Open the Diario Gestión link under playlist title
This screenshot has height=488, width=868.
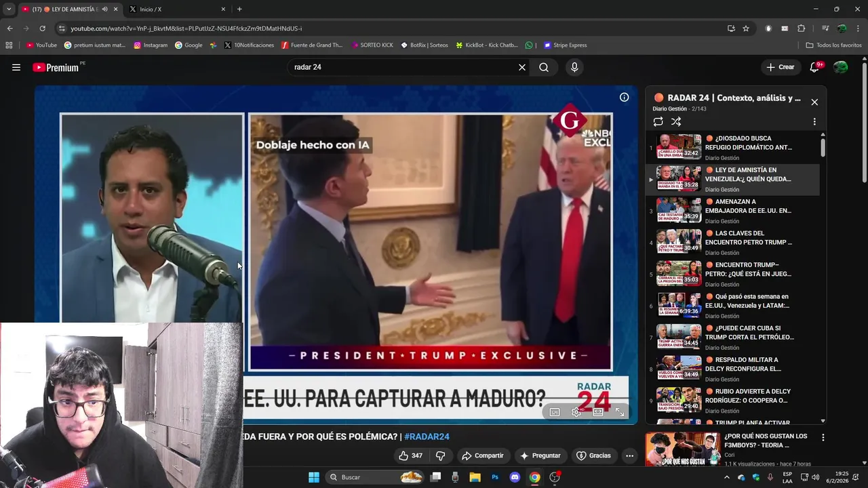(x=669, y=109)
